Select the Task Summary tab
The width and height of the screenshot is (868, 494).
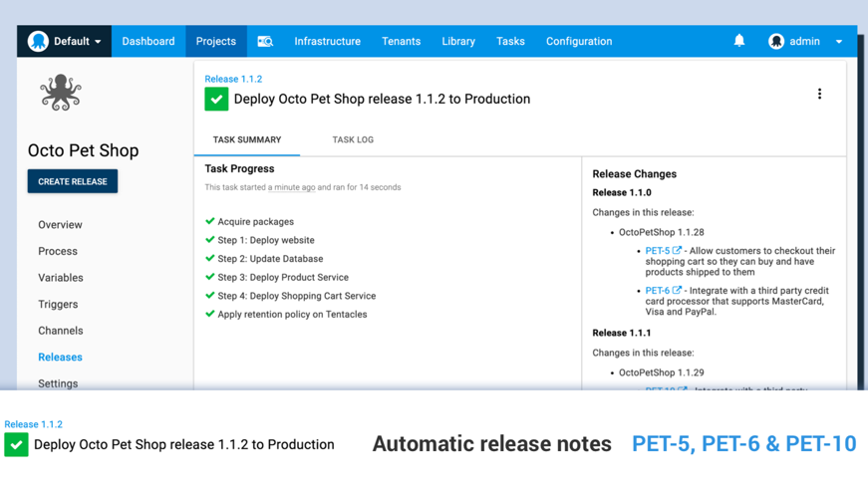[x=247, y=139]
